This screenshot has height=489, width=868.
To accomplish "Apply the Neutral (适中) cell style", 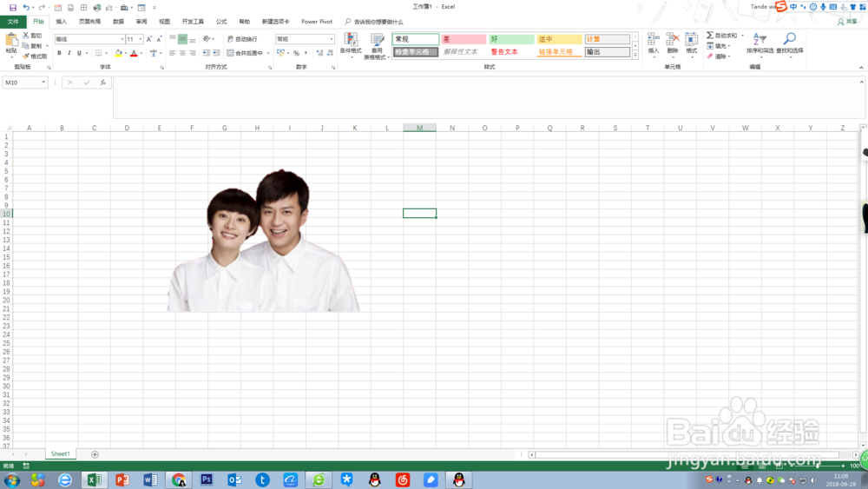I will coord(559,39).
